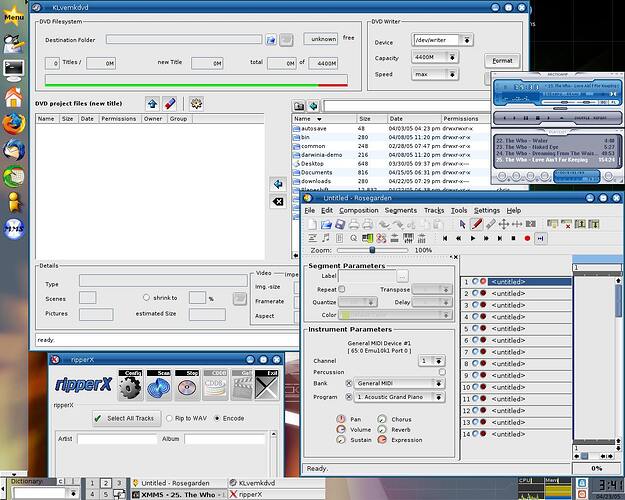Screen dimensions: 625x500
Task: Open the Quantize dropdown in Segment Parameters
Action: 358,302
